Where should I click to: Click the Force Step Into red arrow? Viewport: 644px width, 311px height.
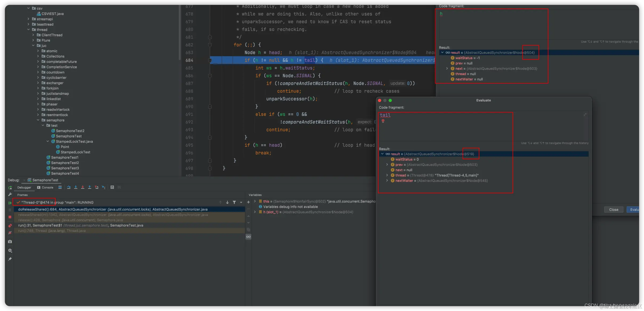(83, 187)
